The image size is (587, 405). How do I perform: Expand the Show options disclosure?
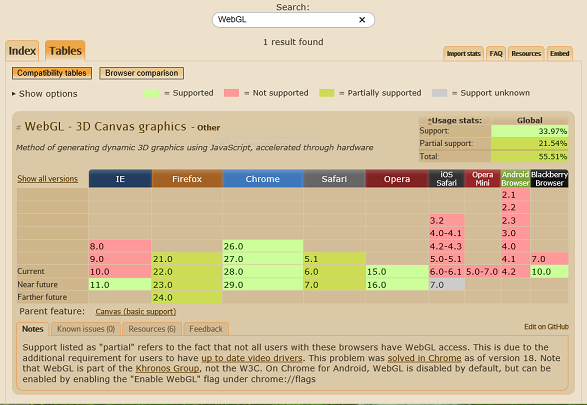[x=45, y=94]
